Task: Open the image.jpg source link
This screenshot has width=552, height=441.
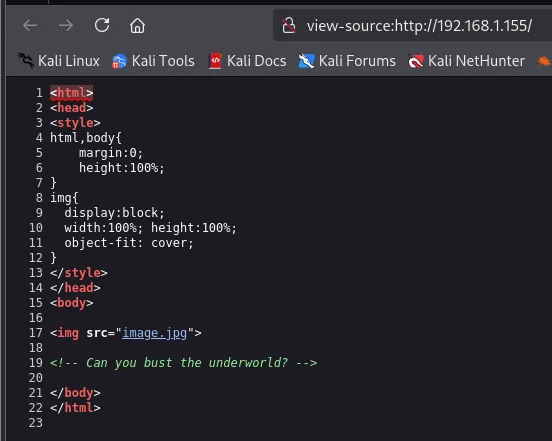Action: [x=154, y=333]
